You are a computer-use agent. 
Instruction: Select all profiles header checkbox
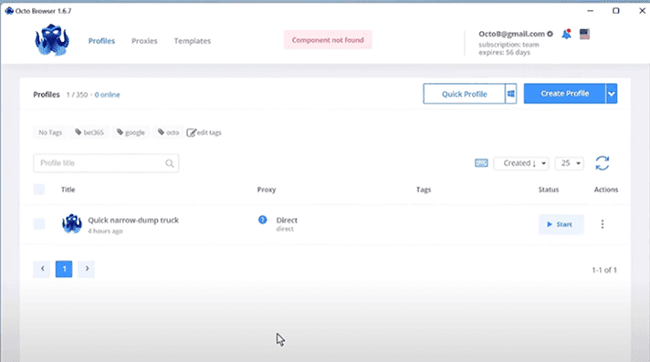tap(39, 190)
